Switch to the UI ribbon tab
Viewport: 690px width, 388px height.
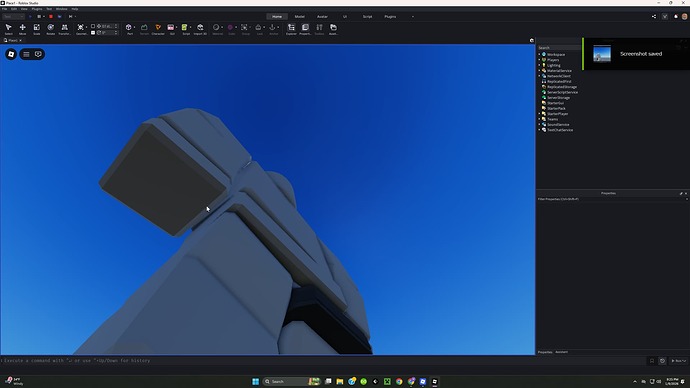[x=345, y=16]
